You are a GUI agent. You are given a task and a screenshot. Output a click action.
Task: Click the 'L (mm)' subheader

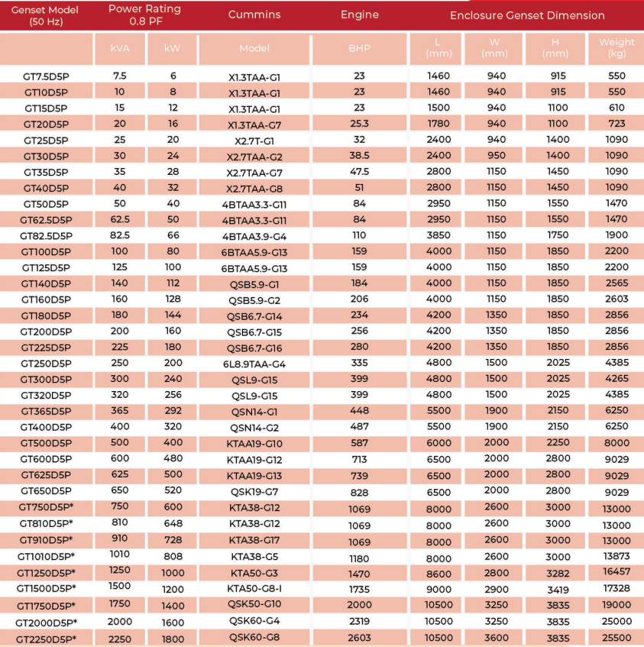[437, 48]
